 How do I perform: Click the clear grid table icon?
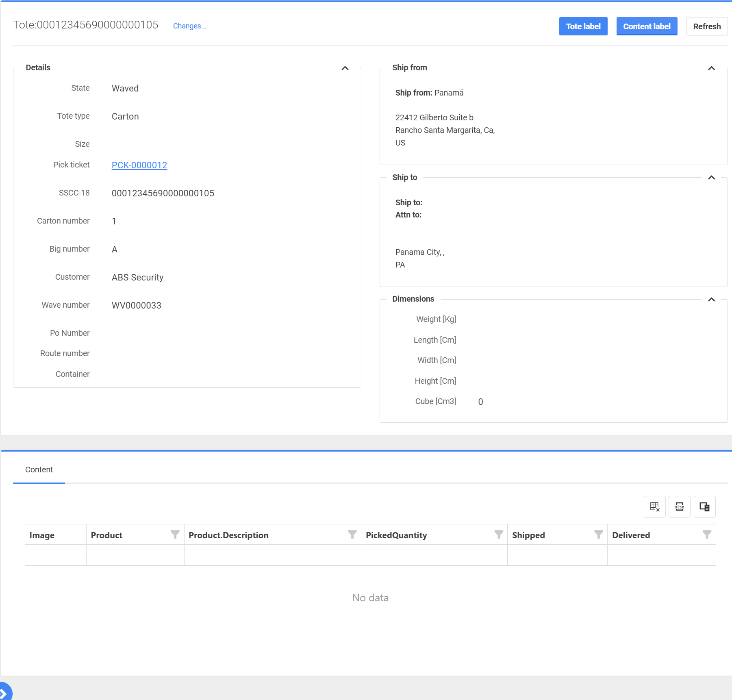pos(654,507)
